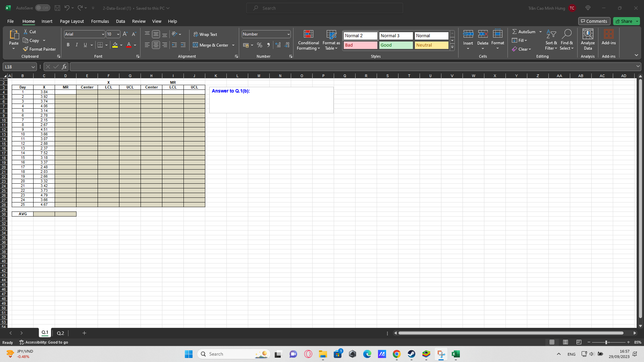Switch to Page Break Preview view

click(x=579, y=342)
